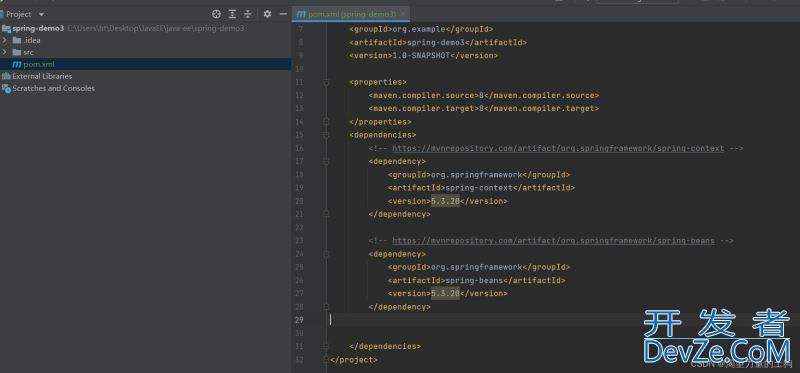The image size is (800, 373).
Task: Click the spring-beans artifactId text
Action: [x=474, y=281]
